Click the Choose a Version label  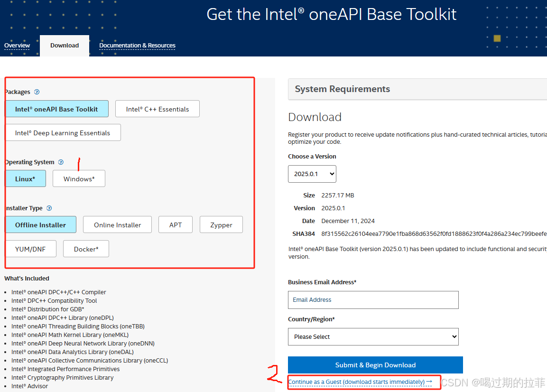(312, 157)
